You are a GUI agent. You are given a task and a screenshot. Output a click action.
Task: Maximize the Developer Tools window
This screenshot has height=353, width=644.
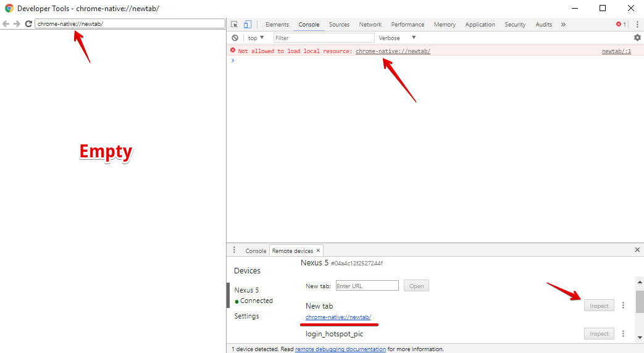[x=603, y=8]
